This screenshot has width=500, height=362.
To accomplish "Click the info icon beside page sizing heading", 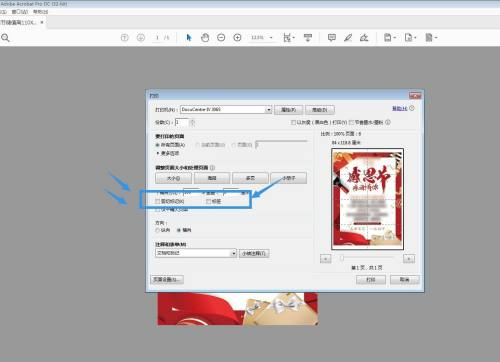I will click(212, 168).
